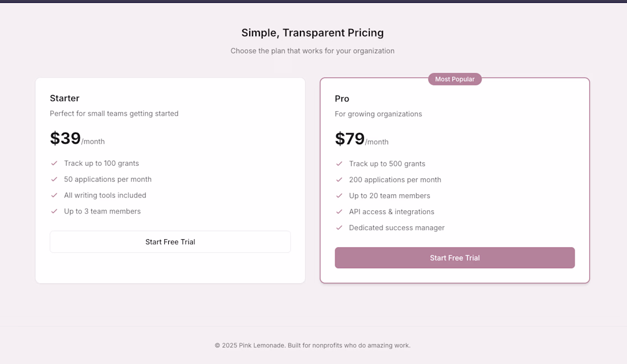Click checkmark beside Dedicated success manager

pyautogui.click(x=339, y=228)
